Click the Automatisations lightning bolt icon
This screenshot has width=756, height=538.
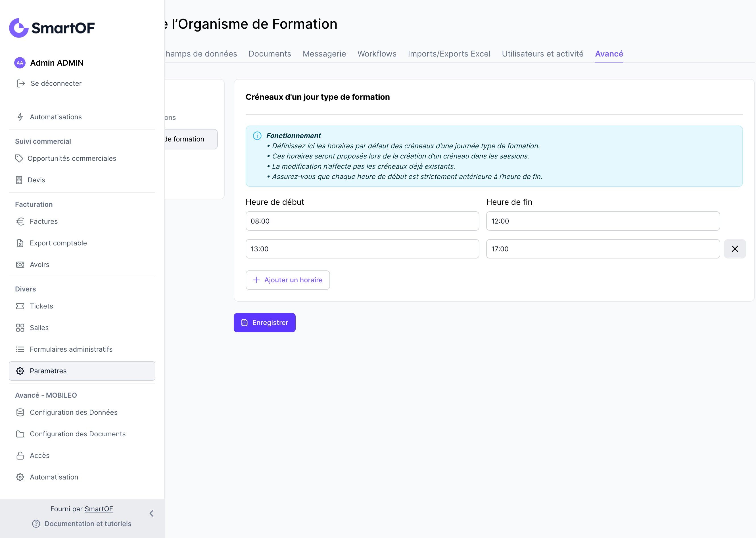pos(20,117)
